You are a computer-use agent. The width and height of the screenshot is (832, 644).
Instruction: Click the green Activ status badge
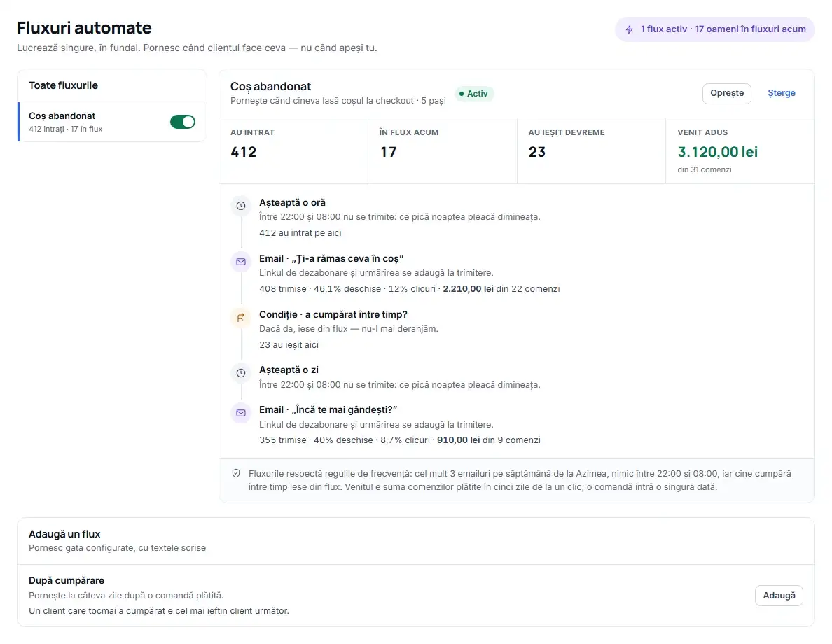tap(474, 93)
